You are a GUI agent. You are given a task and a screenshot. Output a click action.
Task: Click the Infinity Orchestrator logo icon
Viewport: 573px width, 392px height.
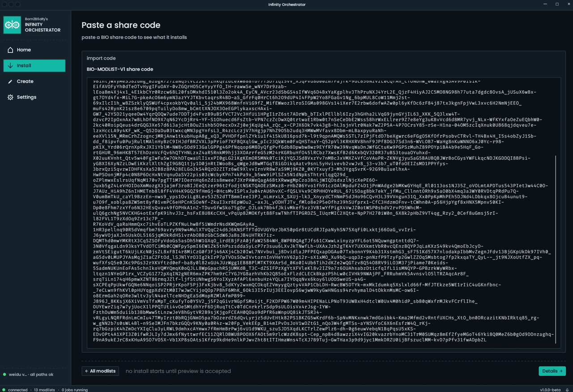coord(12,25)
